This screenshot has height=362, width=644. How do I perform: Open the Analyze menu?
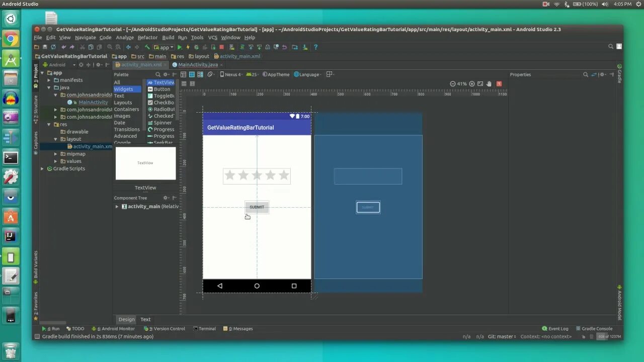(125, 38)
